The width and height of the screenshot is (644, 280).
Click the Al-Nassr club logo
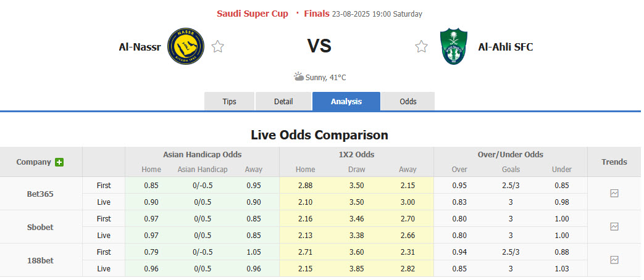coord(186,47)
